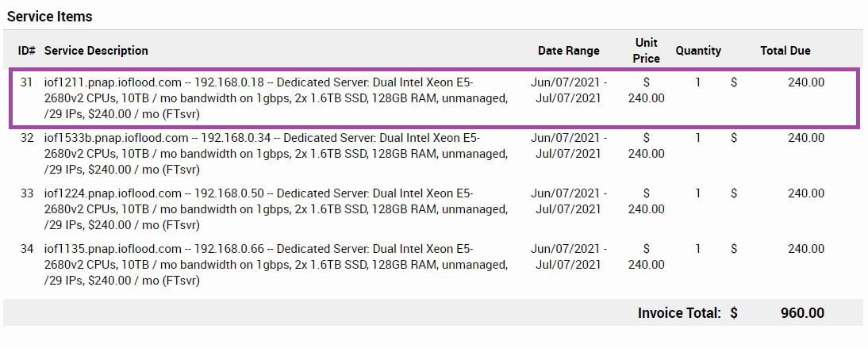Image resolution: width=868 pixels, height=348 pixels.
Task: Select the Service Description column header
Action: [96, 51]
